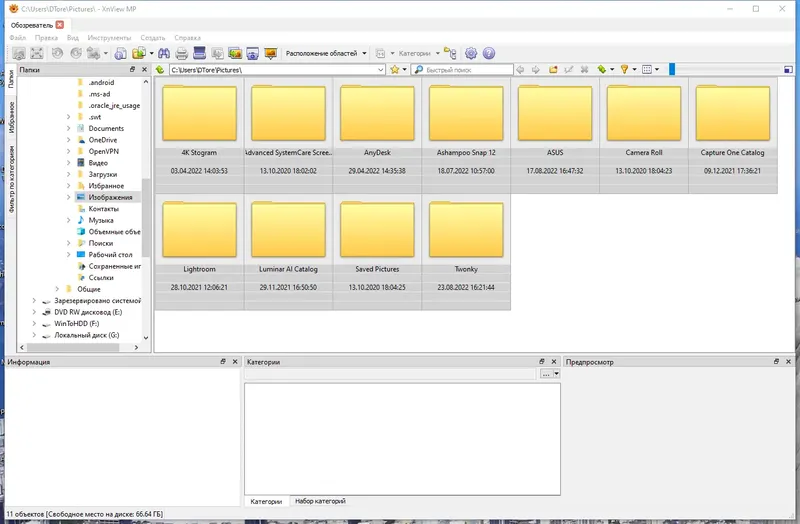Click the fullscreen toolbar icon
800x524 pixels.
(37, 53)
